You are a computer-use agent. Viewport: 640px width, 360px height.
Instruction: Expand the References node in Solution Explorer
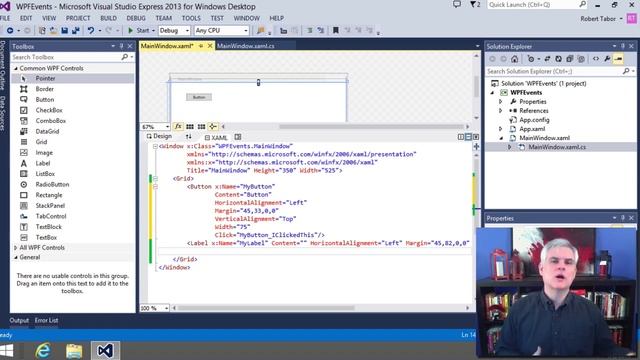click(x=501, y=111)
